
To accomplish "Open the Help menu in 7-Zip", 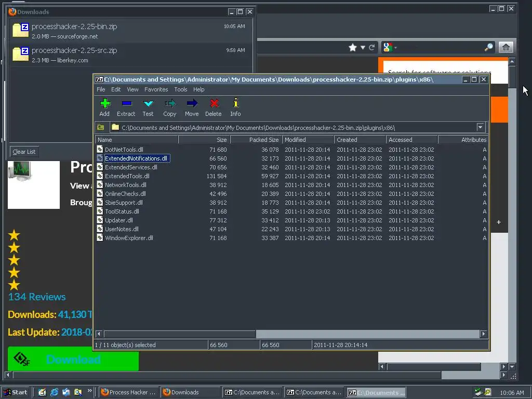I will (x=199, y=89).
